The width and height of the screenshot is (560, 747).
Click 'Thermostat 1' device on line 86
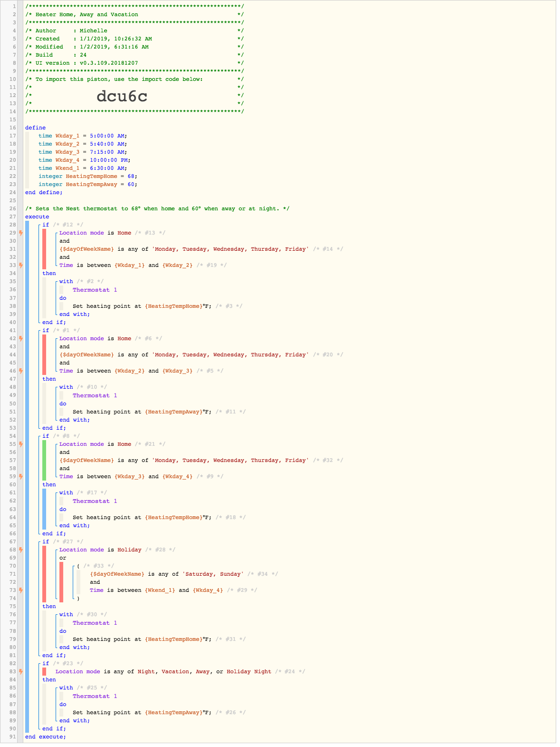pyautogui.click(x=95, y=696)
